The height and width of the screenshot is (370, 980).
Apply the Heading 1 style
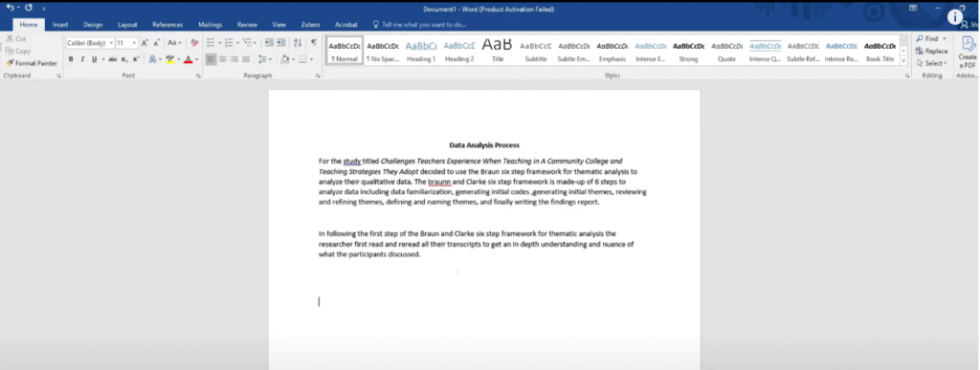421,51
